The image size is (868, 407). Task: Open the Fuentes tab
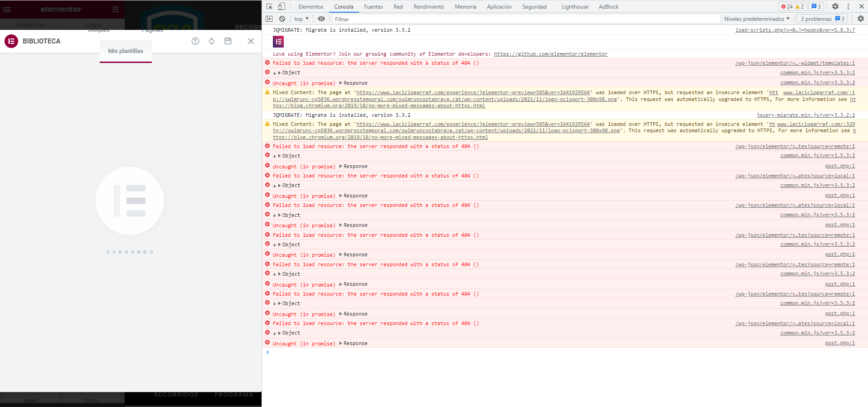pos(373,7)
